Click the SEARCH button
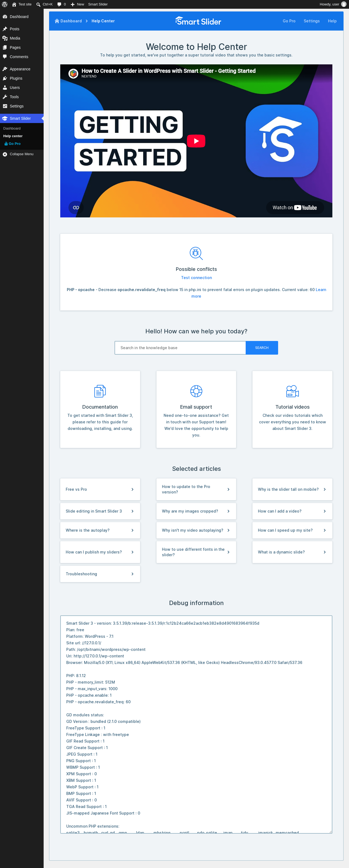This screenshot has height=868, width=349. click(x=262, y=348)
